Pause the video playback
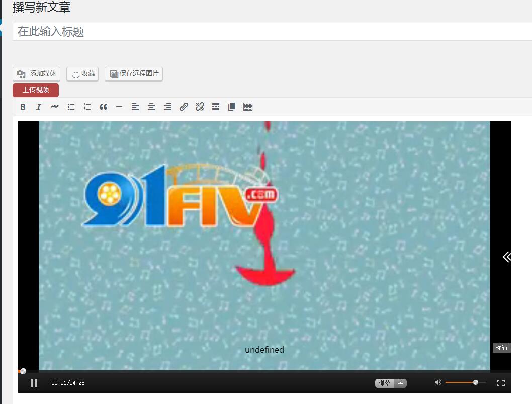532x404 pixels. 34,383
